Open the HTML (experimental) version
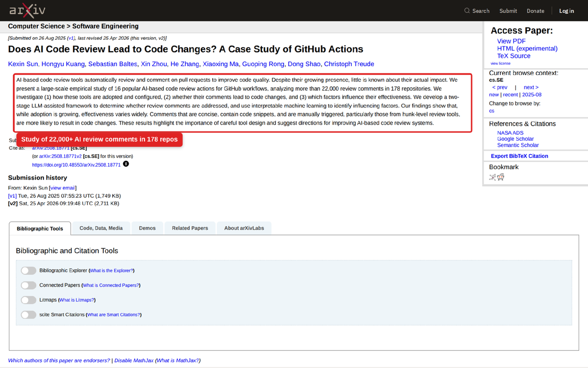 tap(527, 49)
